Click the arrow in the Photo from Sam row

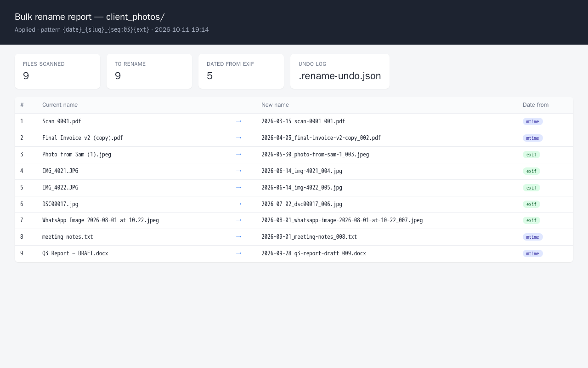[238, 155]
